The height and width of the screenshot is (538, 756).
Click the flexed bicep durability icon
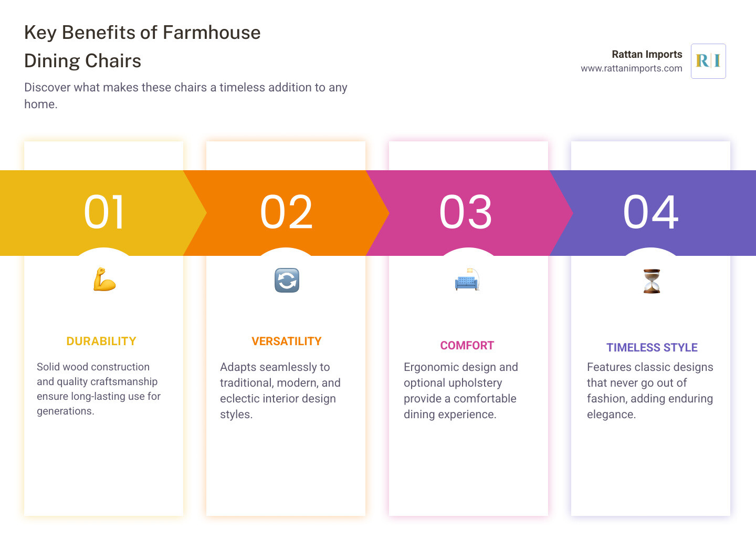coord(104,280)
